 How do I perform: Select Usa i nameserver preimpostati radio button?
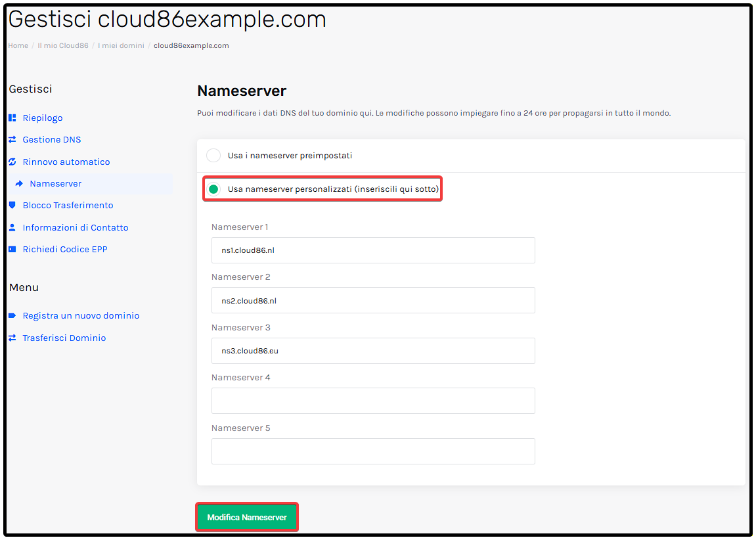[x=213, y=156]
